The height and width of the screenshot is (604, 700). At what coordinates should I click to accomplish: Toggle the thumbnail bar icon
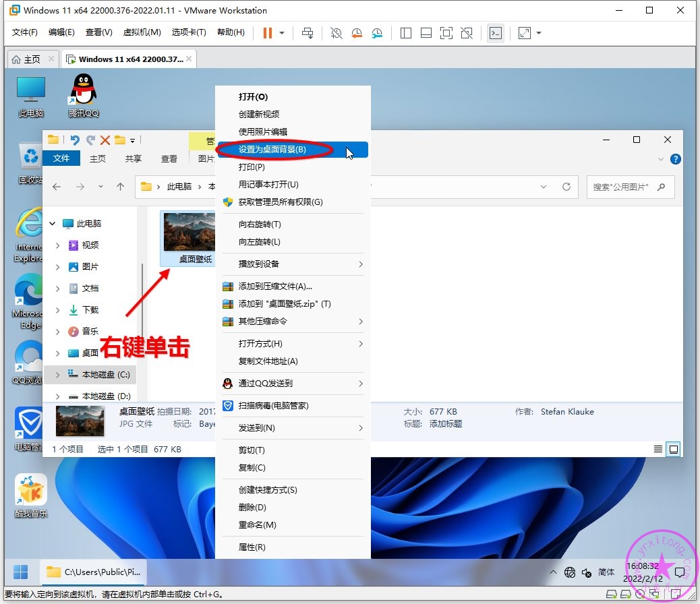426,33
